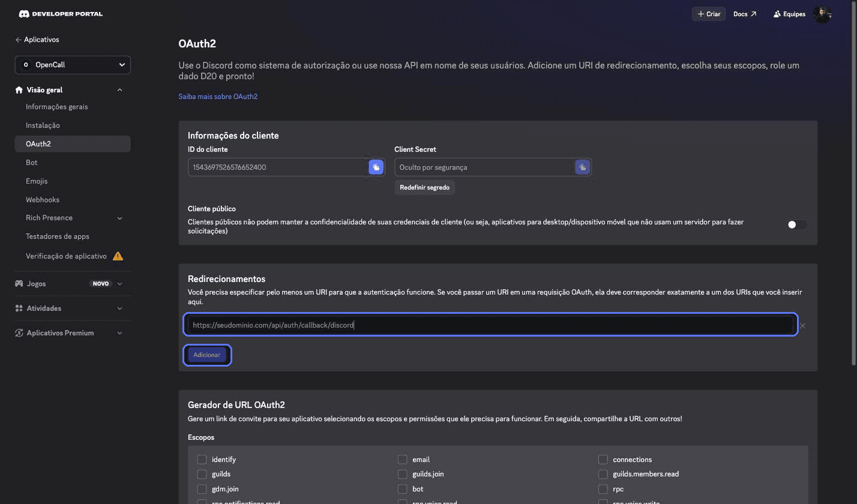The height and width of the screenshot is (504, 857).
Task: Open the user avatar menu
Action: click(822, 14)
